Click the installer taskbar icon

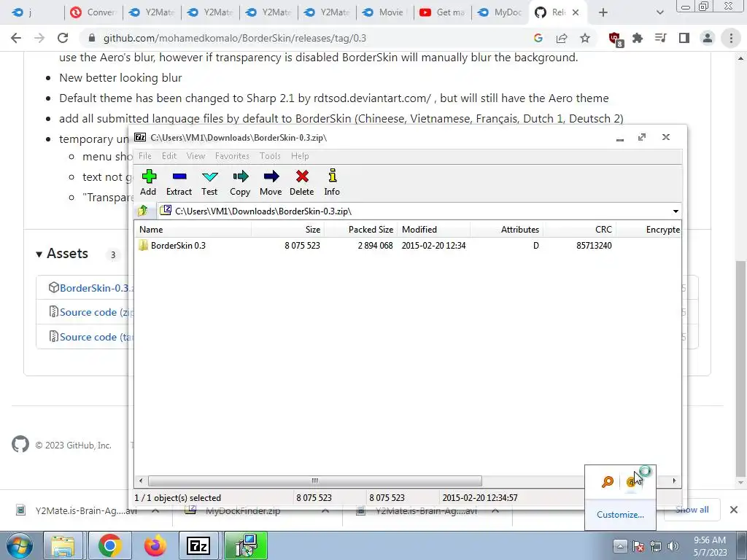(246, 545)
